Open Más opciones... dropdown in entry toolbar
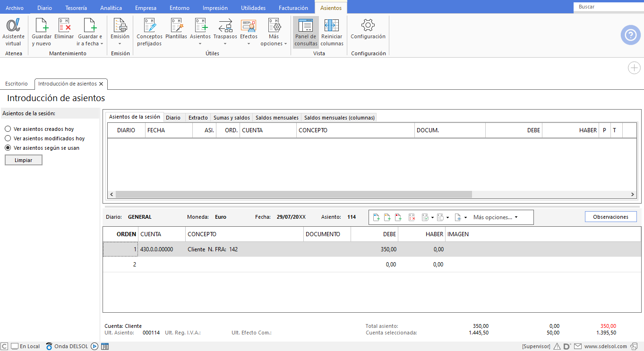Screen dimensions: 644x351 (496, 217)
